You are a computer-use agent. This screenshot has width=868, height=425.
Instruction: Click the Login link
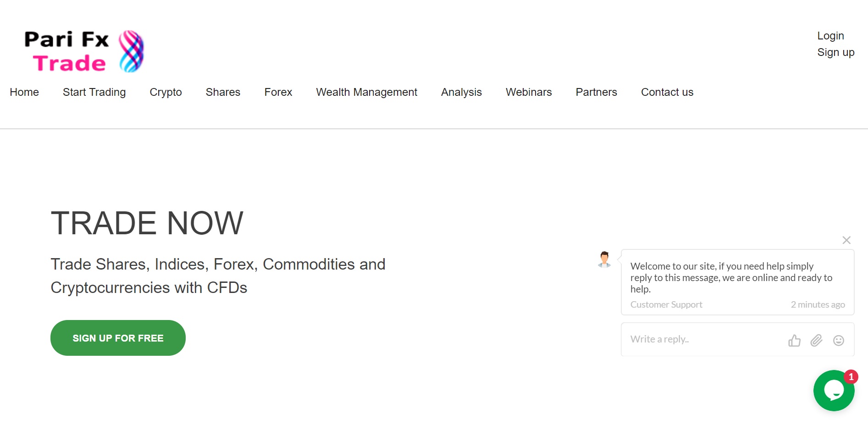pos(830,36)
